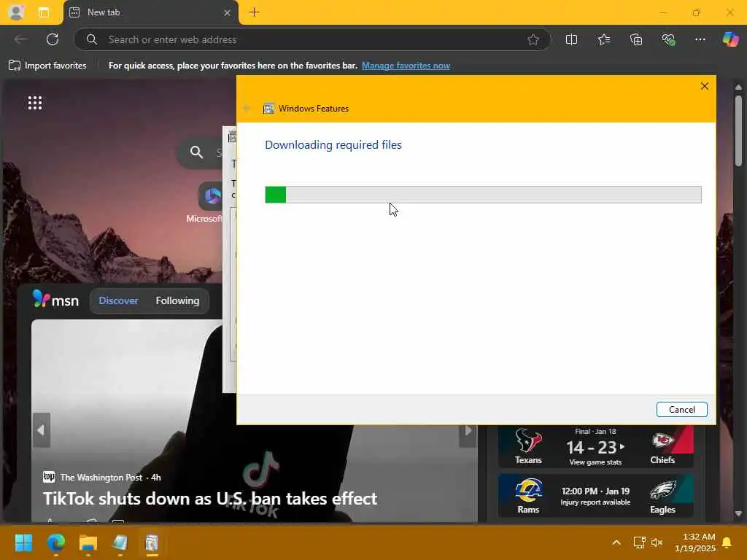
Task: Open Microsoft Edge from taskbar
Action: (55, 542)
